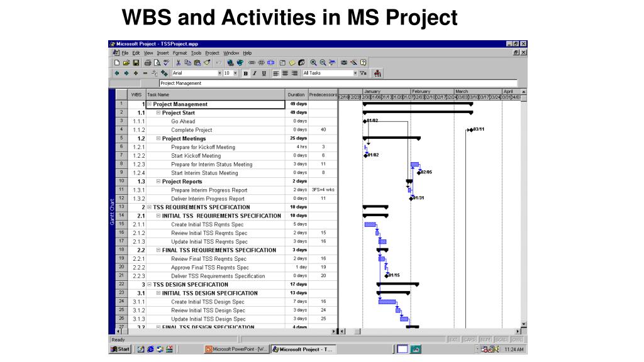Align text left

[275, 74]
